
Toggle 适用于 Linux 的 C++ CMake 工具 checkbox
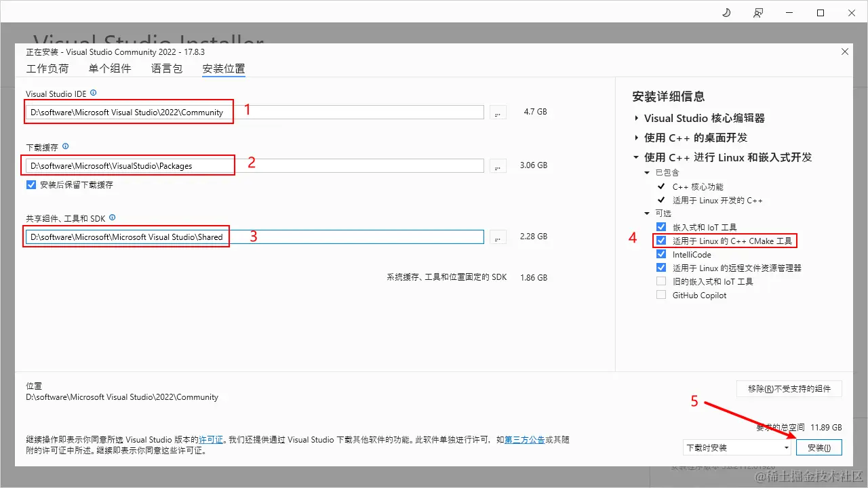[661, 241]
